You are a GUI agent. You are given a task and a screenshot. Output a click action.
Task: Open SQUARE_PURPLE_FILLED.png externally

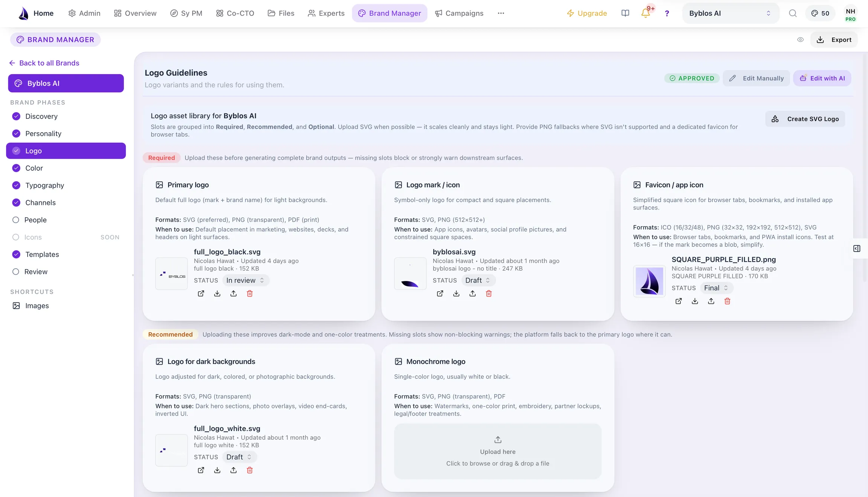click(x=679, y=301)
